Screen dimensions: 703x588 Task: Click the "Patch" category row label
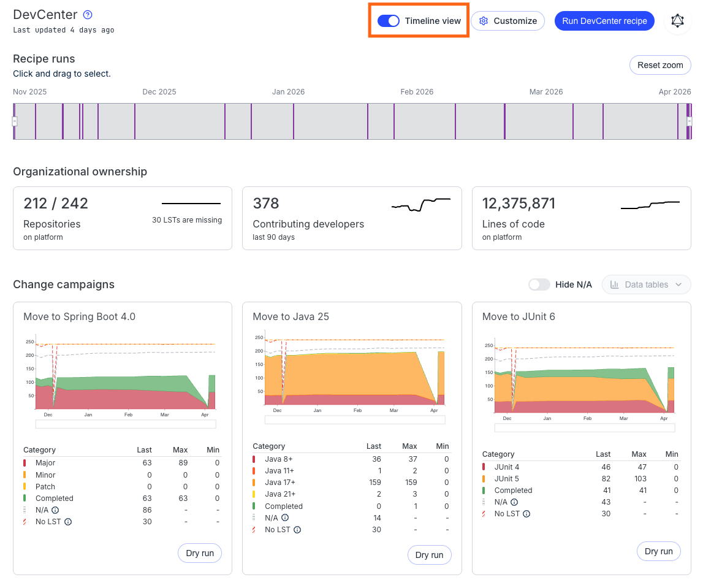click(45, 487)
